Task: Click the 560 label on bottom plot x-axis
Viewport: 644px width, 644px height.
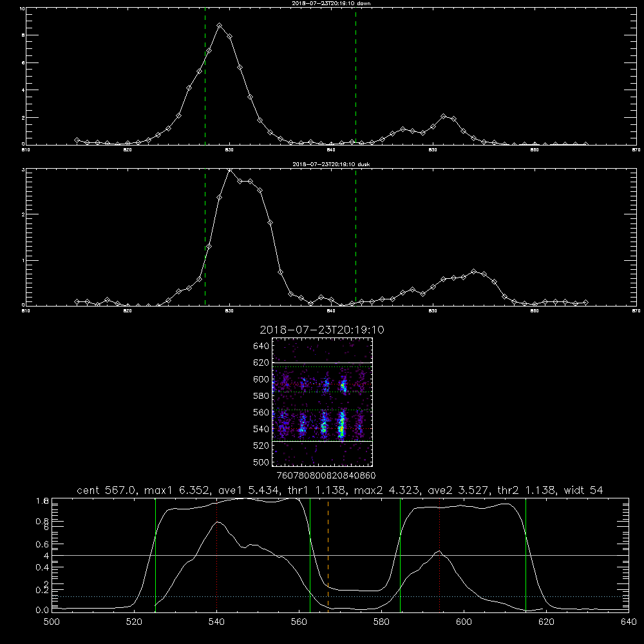Action: (299, 622)
